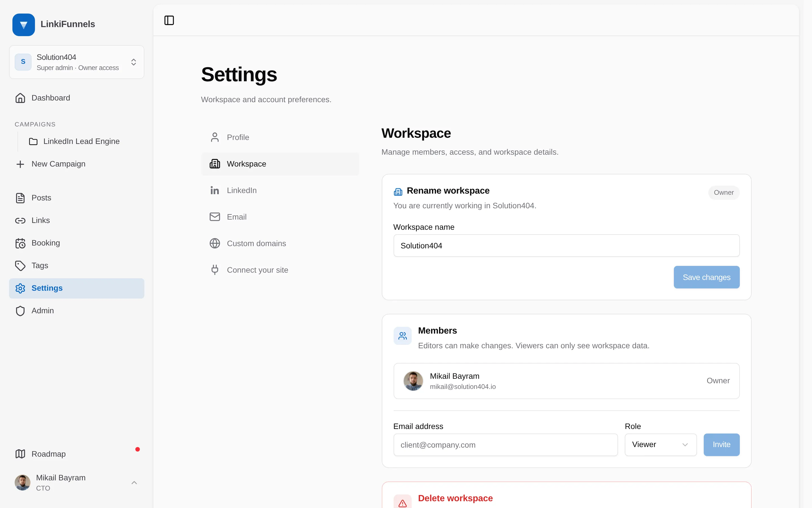The height and width of the screenshot is (508, 812).
Task: Click the Save changes button
Action: click(x=706, y=277)
